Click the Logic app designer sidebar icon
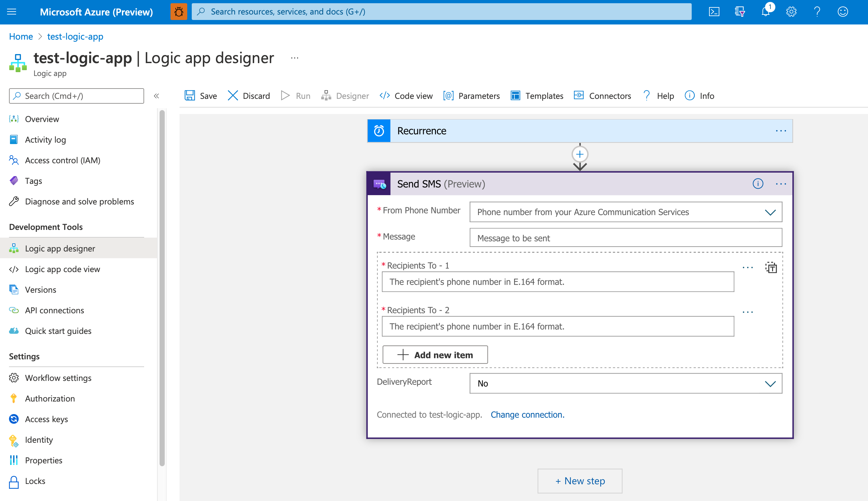Screen dimensions: 868x501 pyautogui.click(x=14, y=248)
